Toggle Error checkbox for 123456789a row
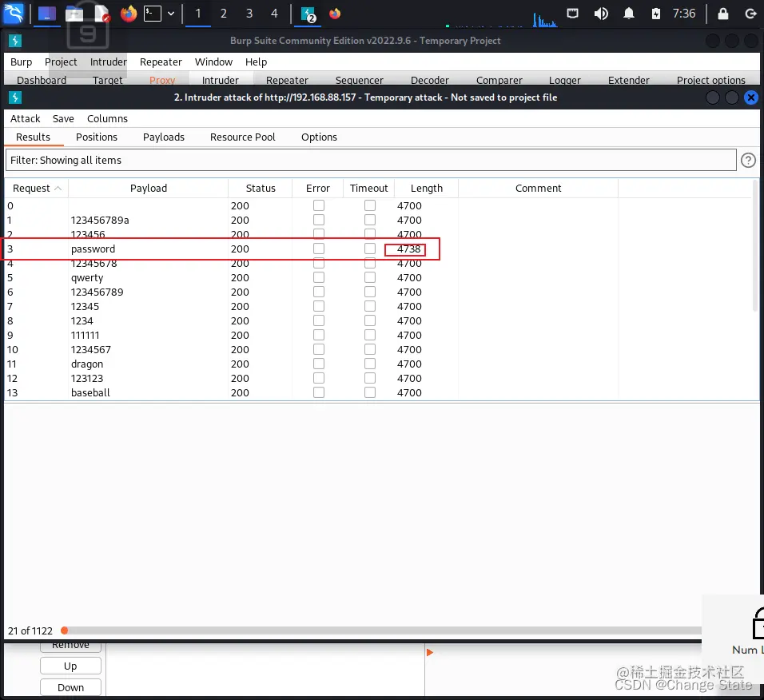764x700 pixels. [319, 220]
